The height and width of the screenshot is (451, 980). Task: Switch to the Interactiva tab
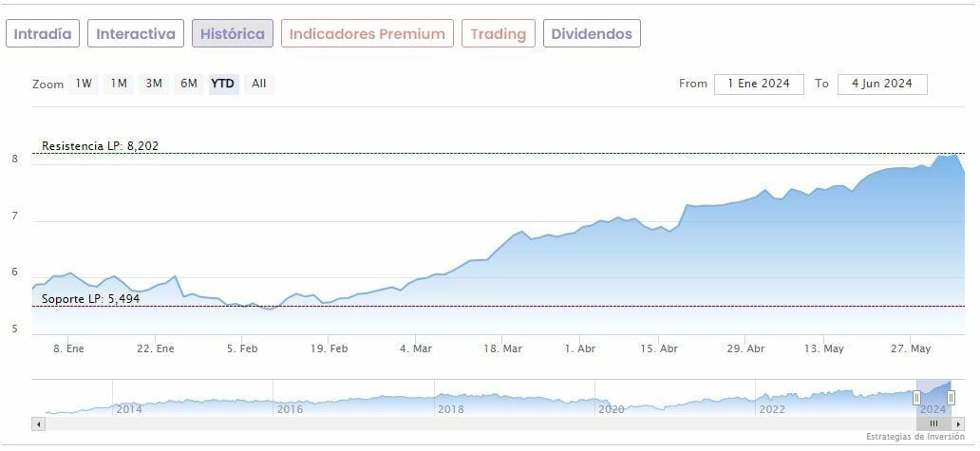[136, 34]
